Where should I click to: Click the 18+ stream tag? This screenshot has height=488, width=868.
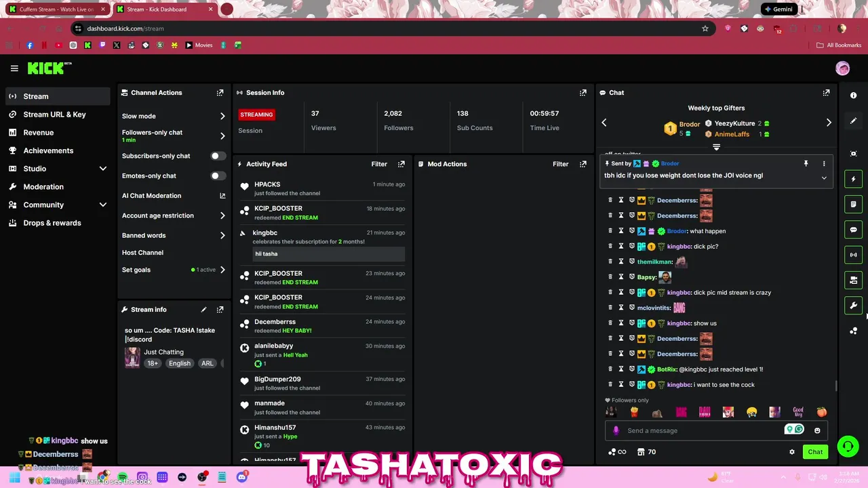coord(153,363)
